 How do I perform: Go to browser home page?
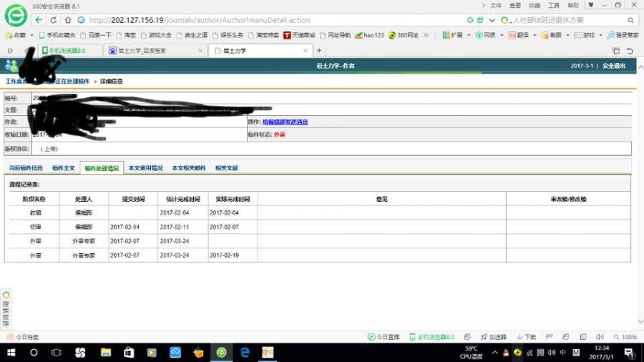pos(68,20)
